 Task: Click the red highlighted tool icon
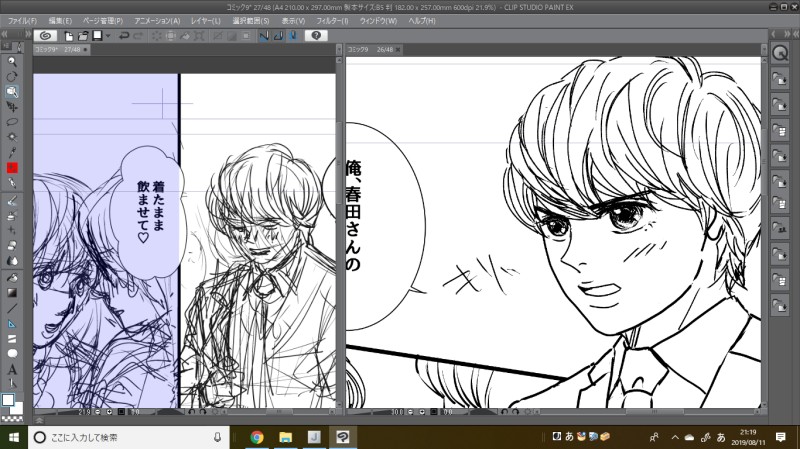click(x=12, y=167)
